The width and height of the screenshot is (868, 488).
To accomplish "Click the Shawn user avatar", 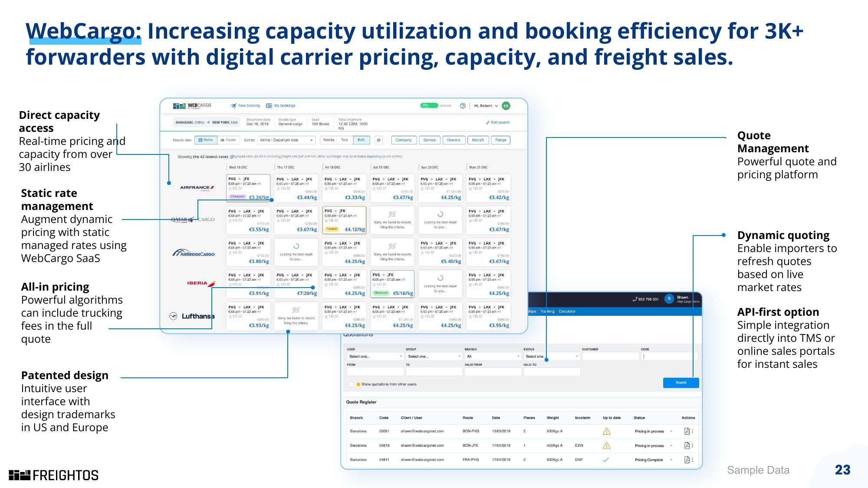I will click(x=669, y=299).
